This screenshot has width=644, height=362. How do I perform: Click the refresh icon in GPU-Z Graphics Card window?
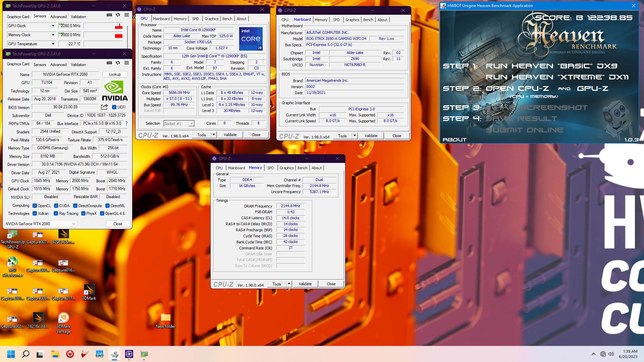point(118,63)
